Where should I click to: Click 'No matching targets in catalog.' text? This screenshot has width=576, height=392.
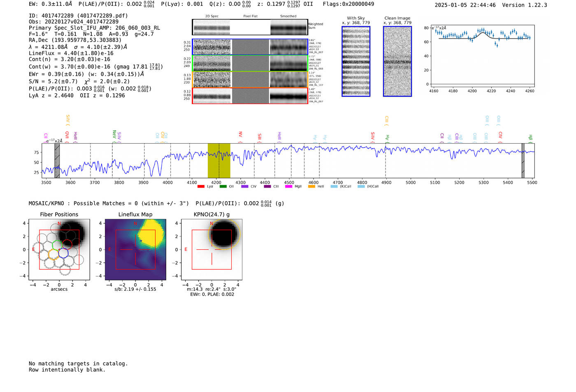pos(78,364)
